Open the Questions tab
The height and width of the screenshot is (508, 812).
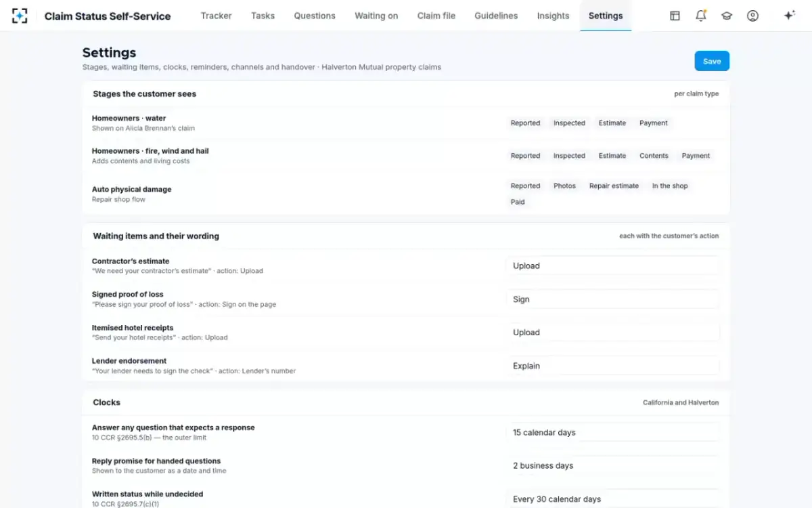[315, 16]
